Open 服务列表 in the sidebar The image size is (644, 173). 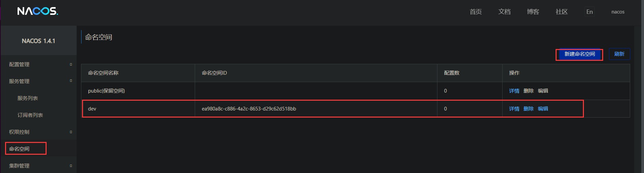click(28, 98)
